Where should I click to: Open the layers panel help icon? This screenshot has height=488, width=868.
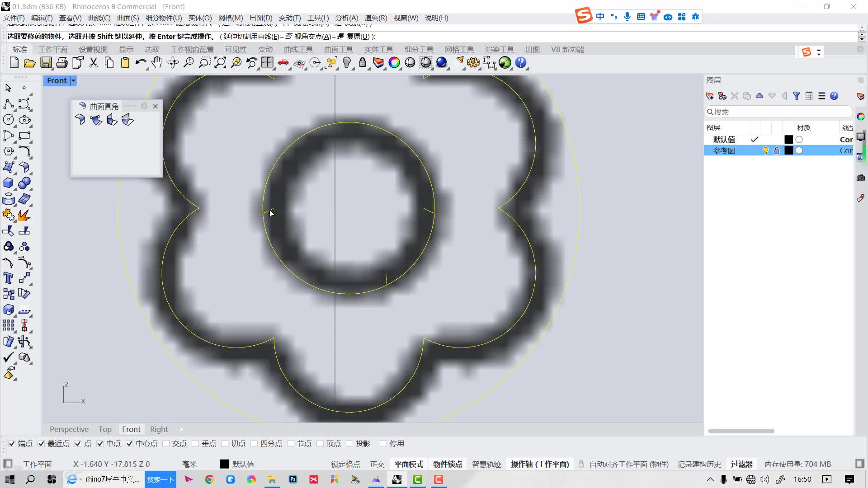(834, 96)
